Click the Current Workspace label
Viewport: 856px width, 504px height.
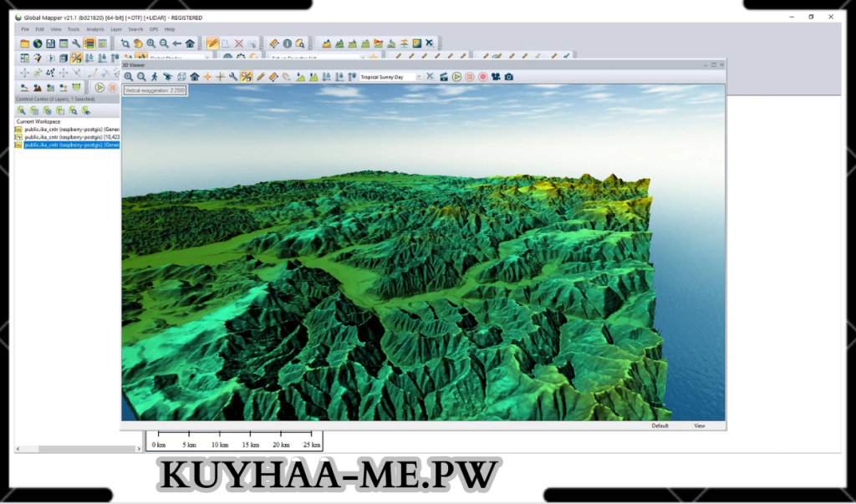pos(38,122)
